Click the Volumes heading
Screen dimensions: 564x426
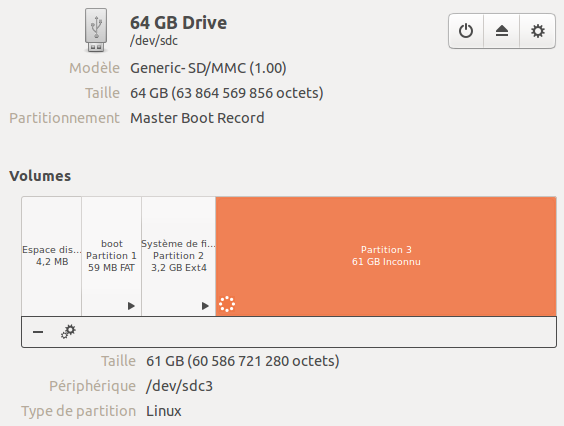point(40,176)
